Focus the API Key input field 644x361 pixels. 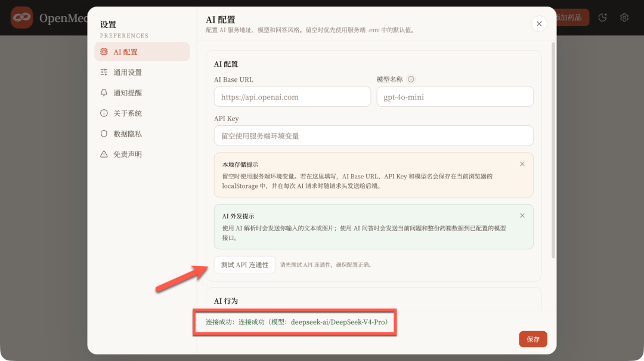[x=373, y=135]
